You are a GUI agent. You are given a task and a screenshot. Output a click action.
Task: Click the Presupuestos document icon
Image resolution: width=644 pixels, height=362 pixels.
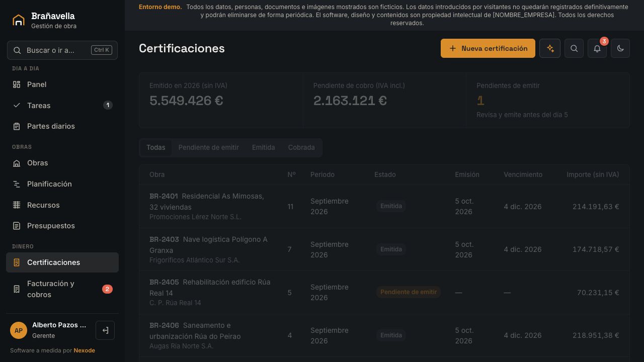point(17,226)
